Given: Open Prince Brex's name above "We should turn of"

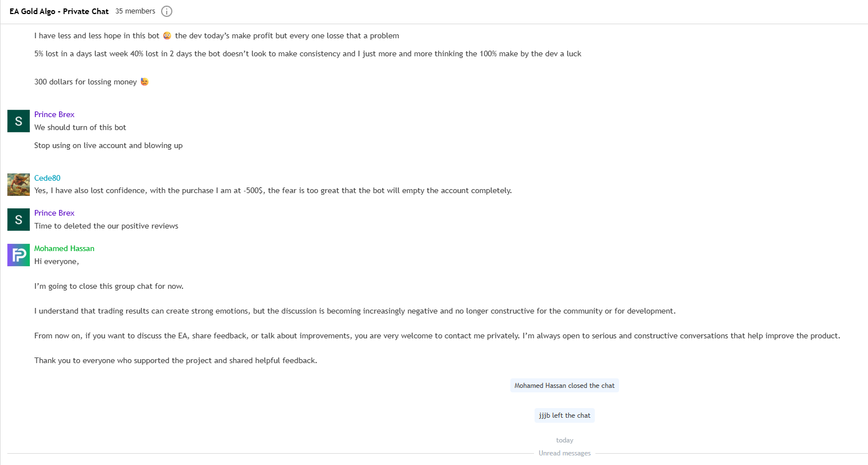Looking at the screenshot, I should point(54,114).
